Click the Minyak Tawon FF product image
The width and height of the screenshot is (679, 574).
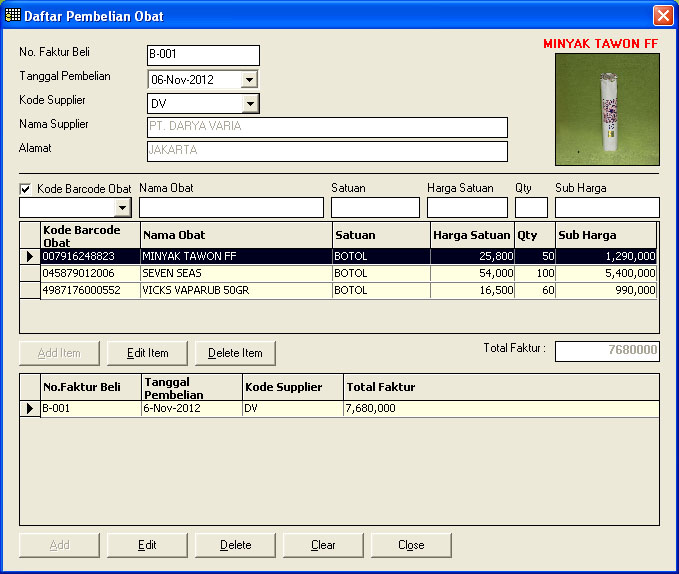(607, 109)
